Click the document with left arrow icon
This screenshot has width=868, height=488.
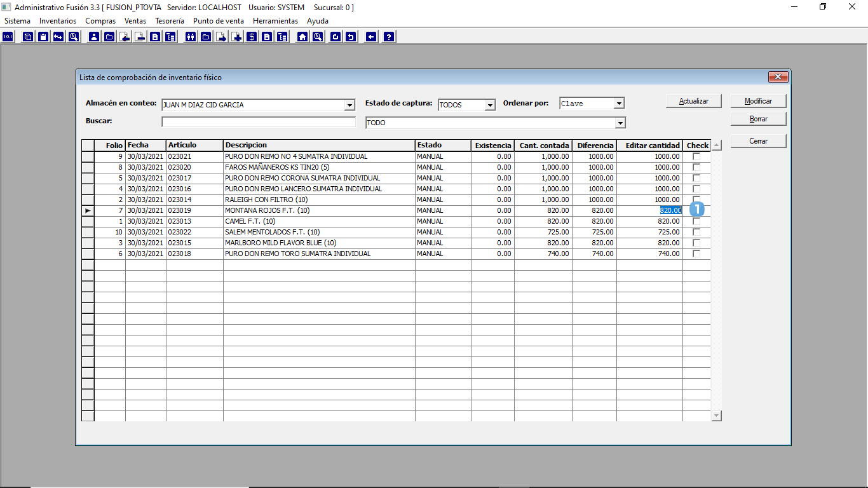[x=125, y=37]
